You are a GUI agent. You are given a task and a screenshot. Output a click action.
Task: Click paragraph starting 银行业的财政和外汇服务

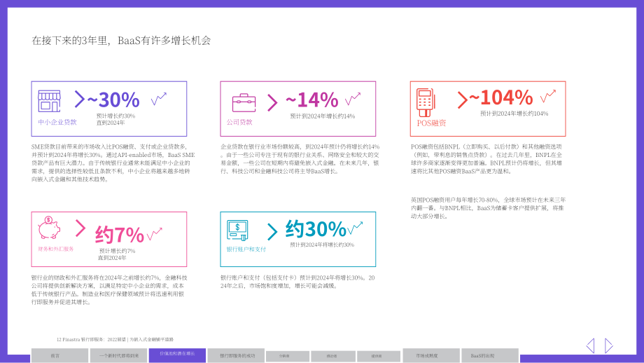pyautogui.click(x=109, y=290)
